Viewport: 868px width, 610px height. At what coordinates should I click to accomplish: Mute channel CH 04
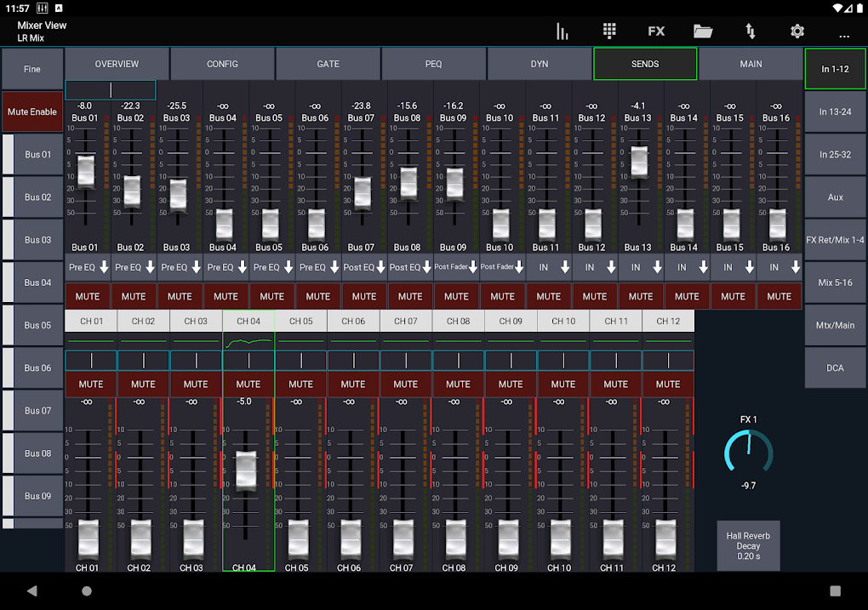coord(248,384)
